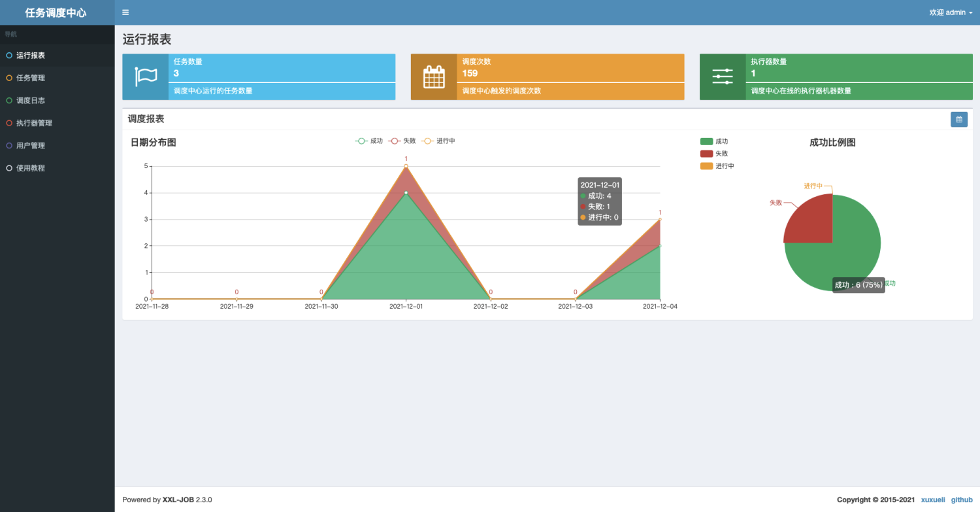
Task: Click circle icon beside 使用教程 in sidebar
Action: click(9, 168)
